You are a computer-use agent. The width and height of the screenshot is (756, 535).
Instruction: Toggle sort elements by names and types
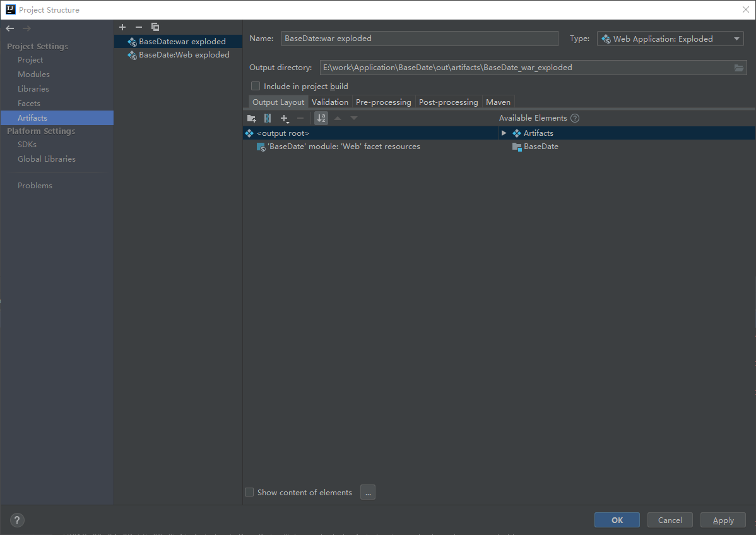[321, 118]
